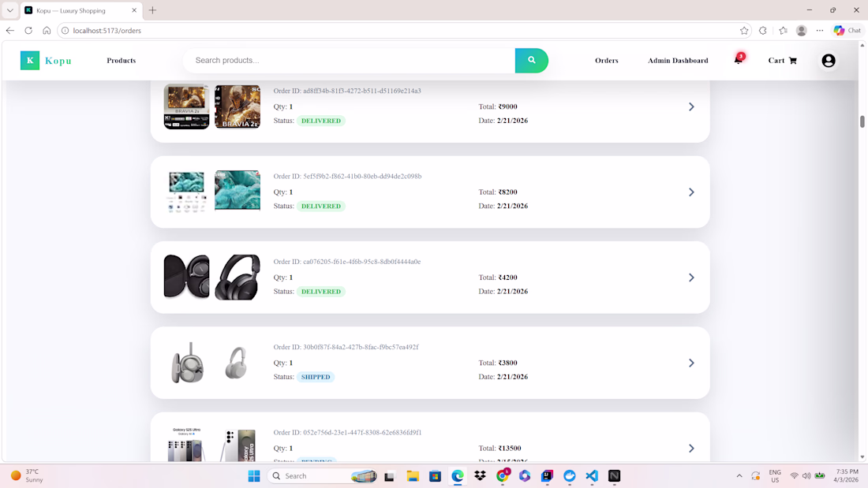Reload the page
868x488 pixels.
coord(28,31)
